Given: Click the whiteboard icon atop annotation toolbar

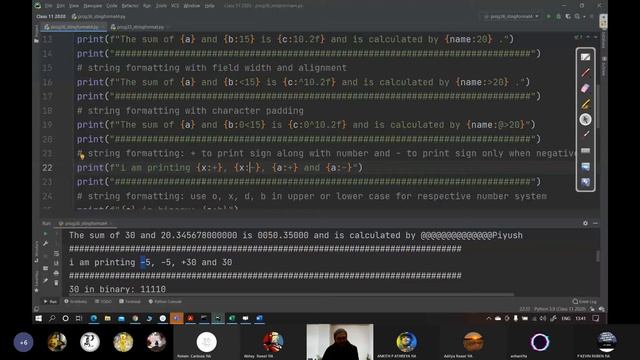Looking at the screenshot, I should (585, 57).
